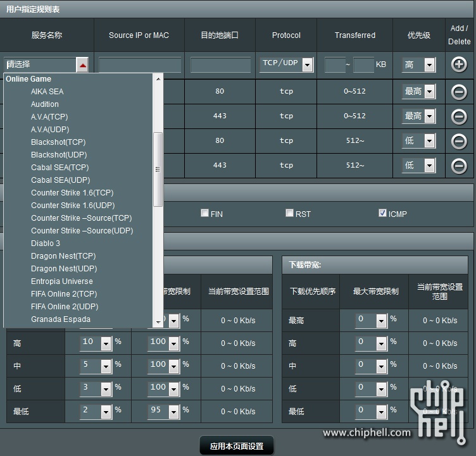476x456 pixels.
Task: Click scroll up arrow of game list
Action: coord(158,79)
